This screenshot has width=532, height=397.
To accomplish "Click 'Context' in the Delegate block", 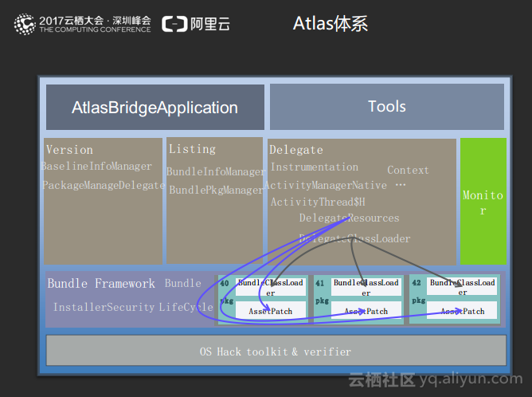I will pyautogui.click(x=409, y=170).
